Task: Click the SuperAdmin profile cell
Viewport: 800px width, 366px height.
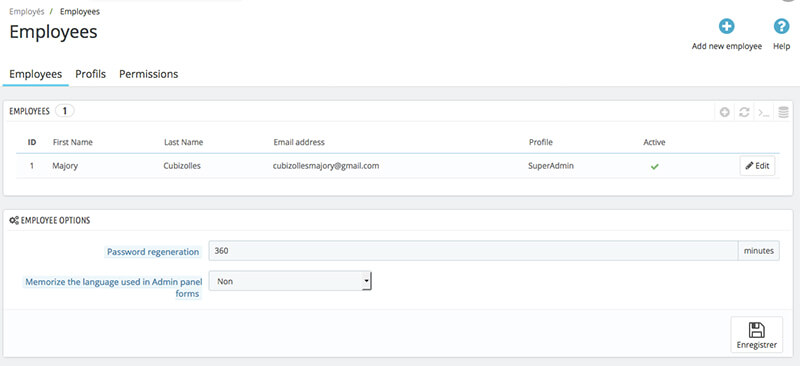Action: (x=551, y=166)
